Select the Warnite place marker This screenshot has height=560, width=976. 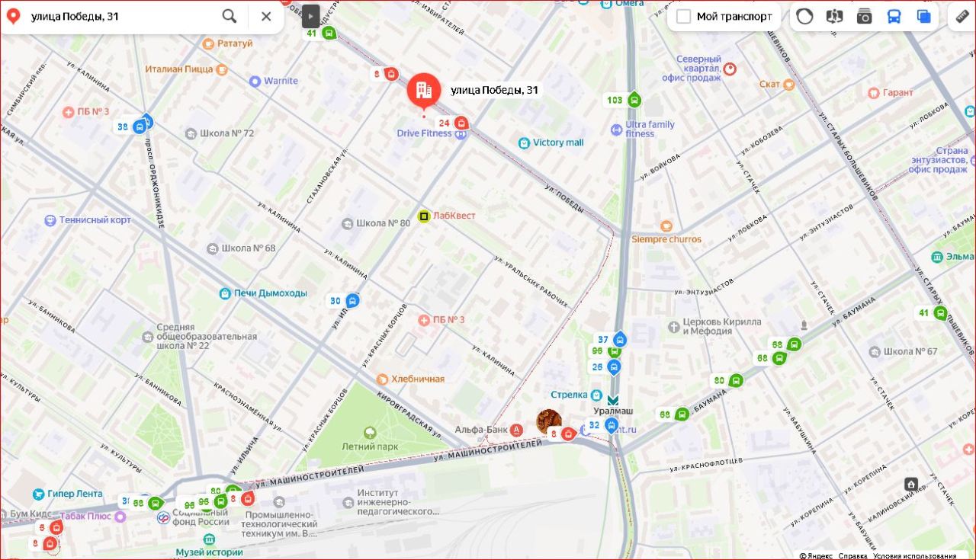[255, 82]
